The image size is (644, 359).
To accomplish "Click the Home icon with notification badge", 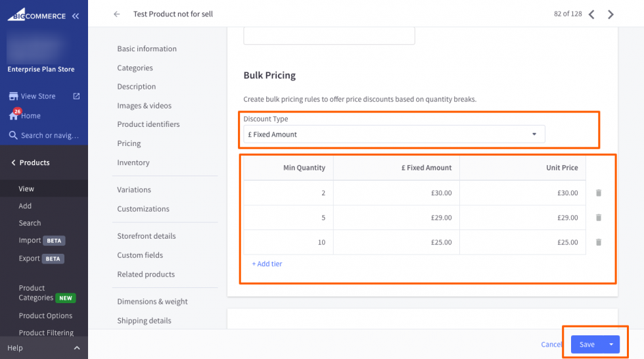I will pyautogui.click(x=13, y=115).
